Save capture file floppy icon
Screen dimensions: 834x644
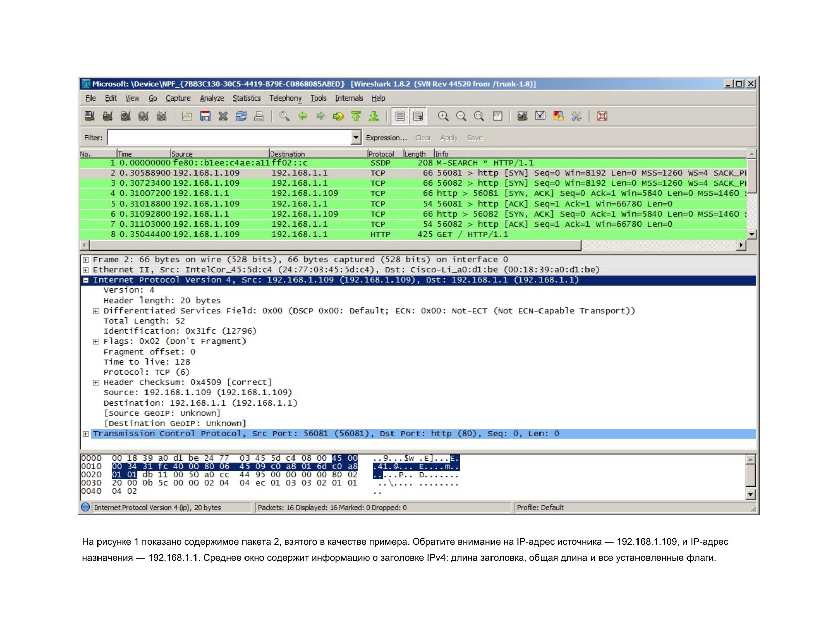point(205,116)
